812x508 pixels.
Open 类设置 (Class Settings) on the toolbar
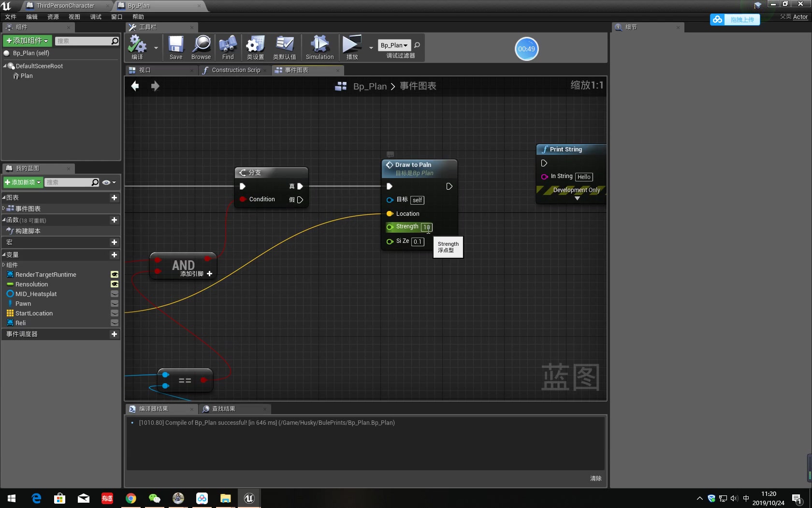(x=255, y=47)
